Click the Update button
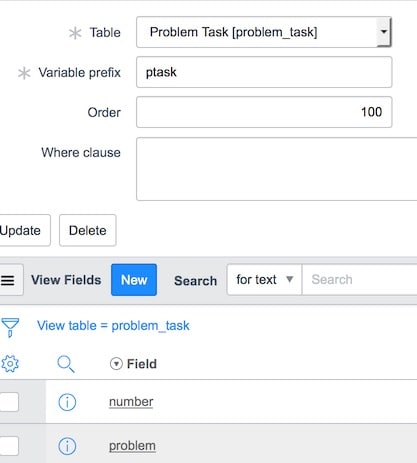This screenshot has width=417, height=463. (x=21, y=230)
